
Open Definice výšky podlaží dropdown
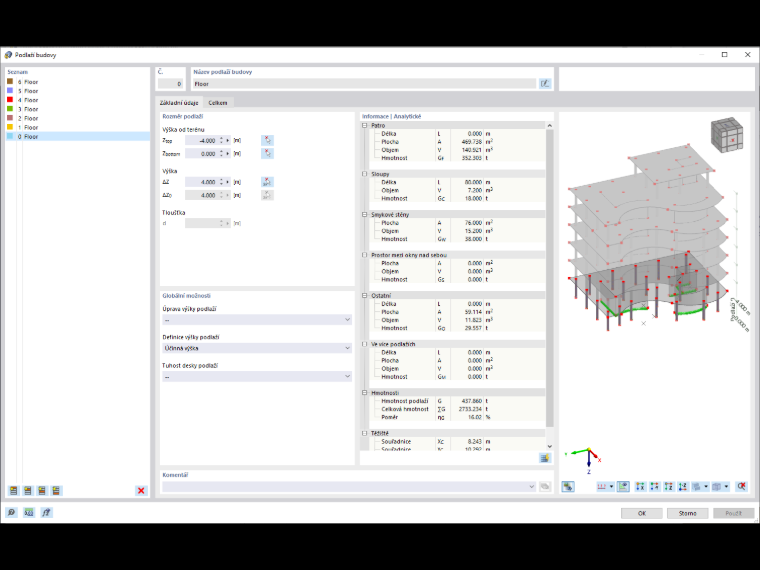click(256, 348)
